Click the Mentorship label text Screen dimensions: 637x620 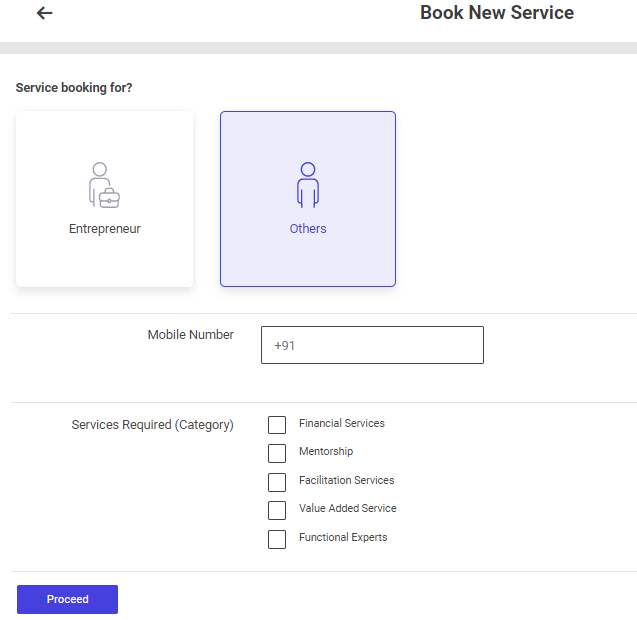pos(326,452)
